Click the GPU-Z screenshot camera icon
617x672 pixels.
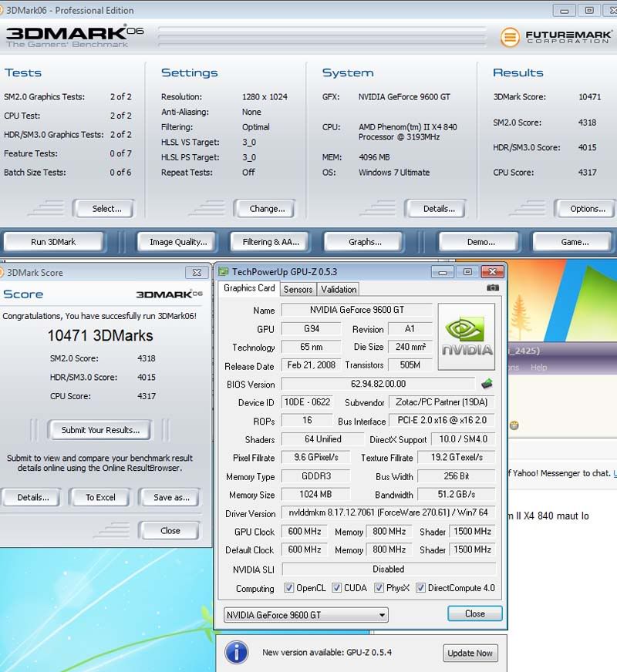coord(493,288)
